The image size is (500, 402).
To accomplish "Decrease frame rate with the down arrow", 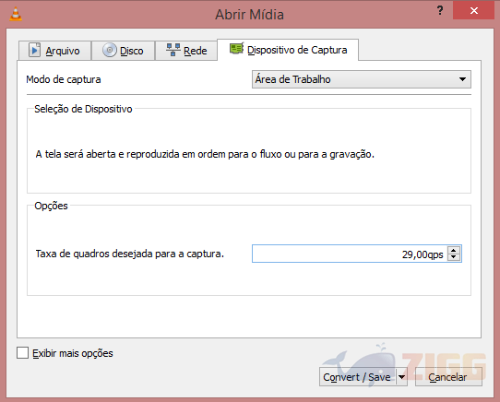I will [454, 257].
